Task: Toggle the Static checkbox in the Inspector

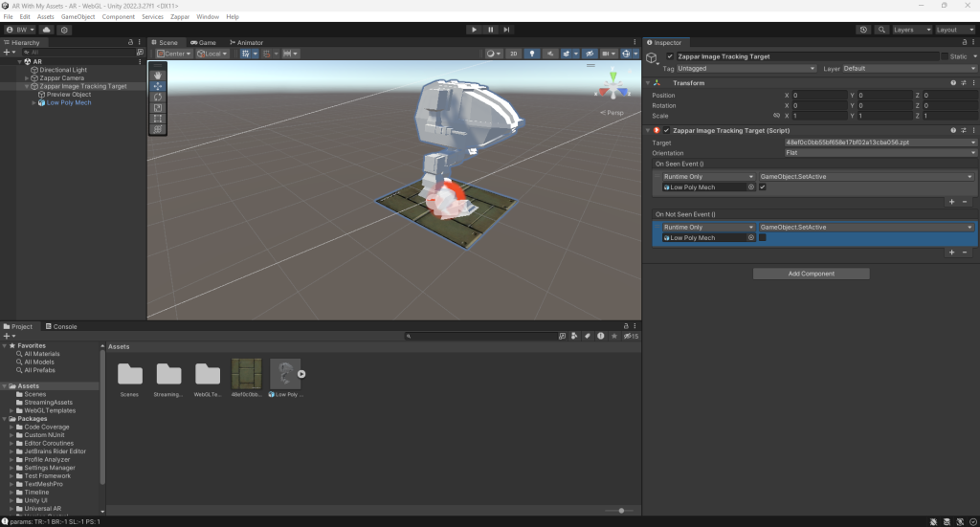Action: [x=945, y=56]
